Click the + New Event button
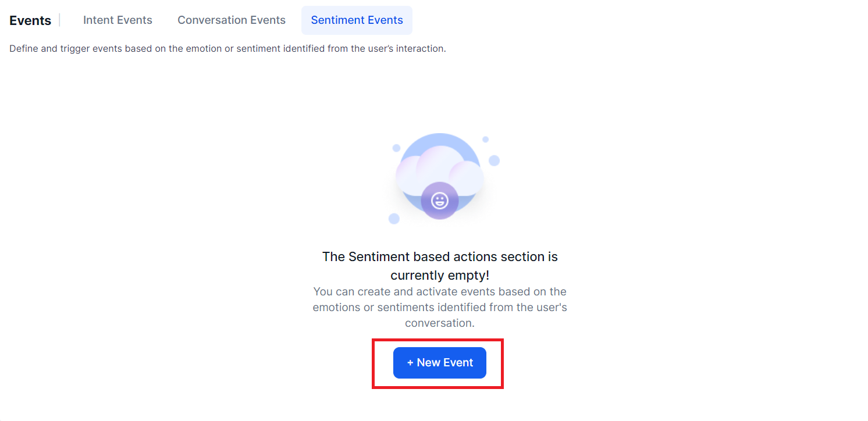This screenshot has height=421, width=868. click(x=440, y=363)
